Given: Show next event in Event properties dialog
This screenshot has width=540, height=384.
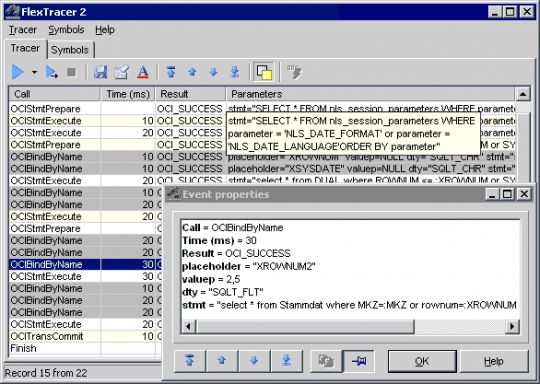Looking at the screenshot, I should [x=254, y=361].
